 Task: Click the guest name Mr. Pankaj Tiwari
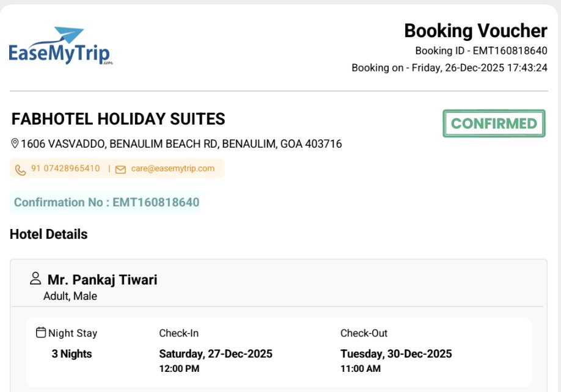point(102,280)
